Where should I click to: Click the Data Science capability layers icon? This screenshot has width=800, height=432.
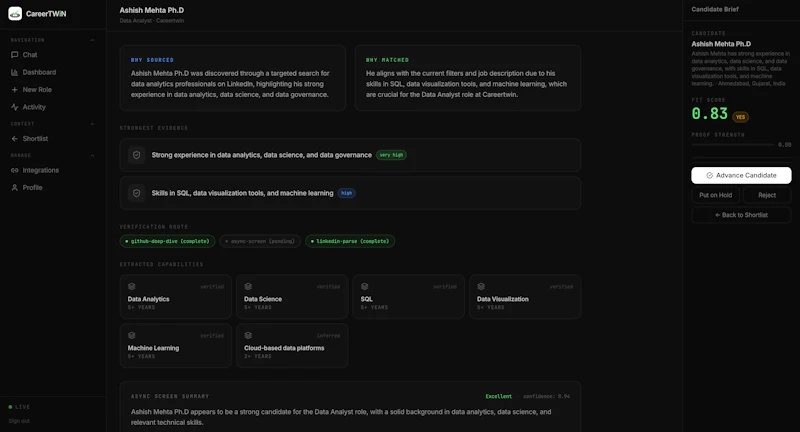pos(248,286)
